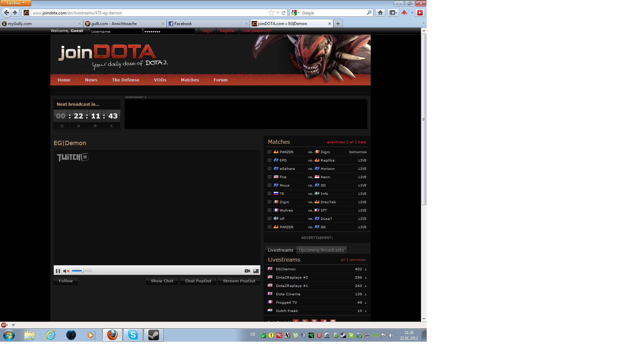Open the URL history dropdown arrow
The image size is (644, 361).
278,13
